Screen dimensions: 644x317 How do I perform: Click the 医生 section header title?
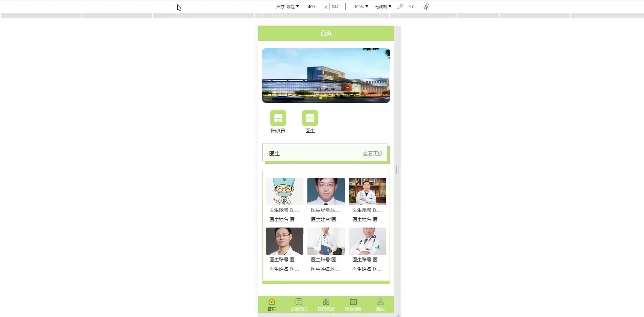point(274,153)
